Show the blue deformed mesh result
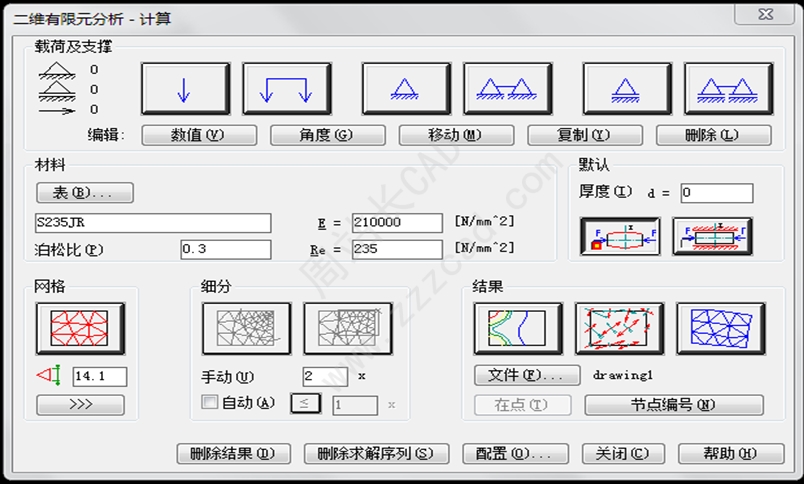The image size is (804, 484). pos(721,328)
